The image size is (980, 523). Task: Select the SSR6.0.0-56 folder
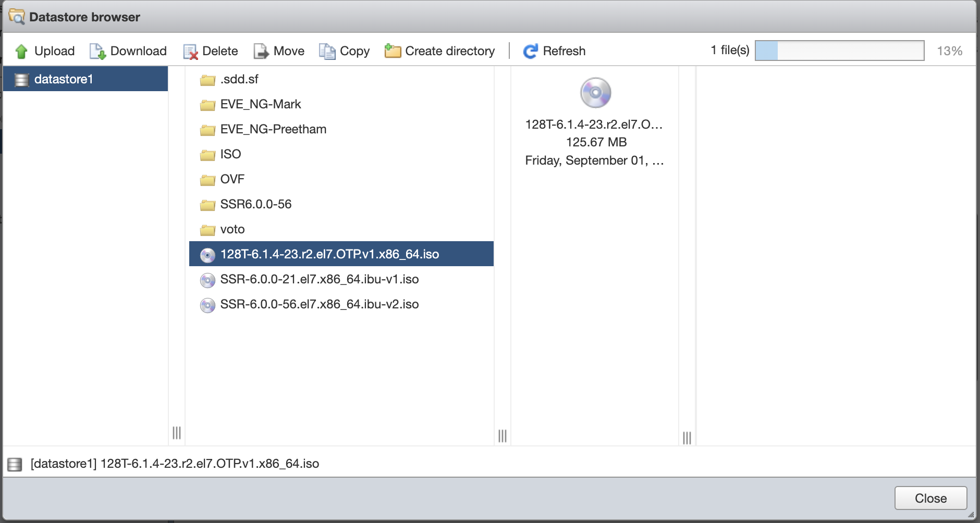tap(255, 204)
